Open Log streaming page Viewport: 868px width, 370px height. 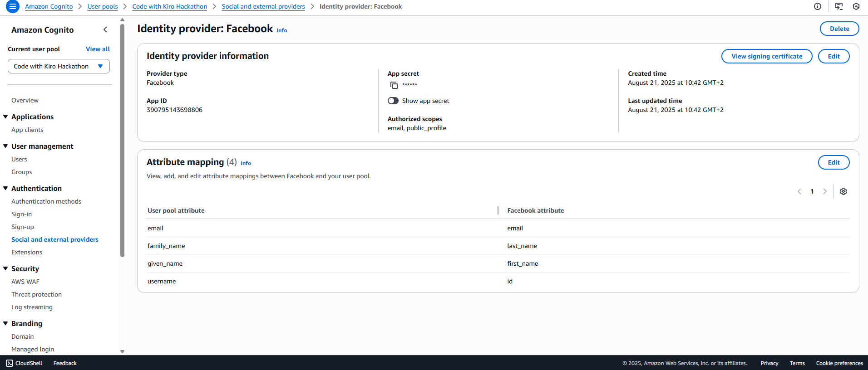pyautogui.click(x=32, y=307)
